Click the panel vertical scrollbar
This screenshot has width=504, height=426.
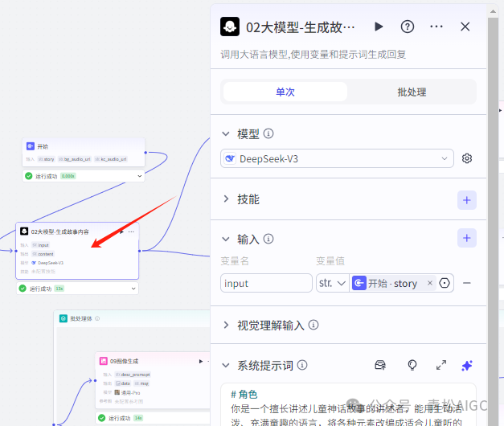pos(493,222)
